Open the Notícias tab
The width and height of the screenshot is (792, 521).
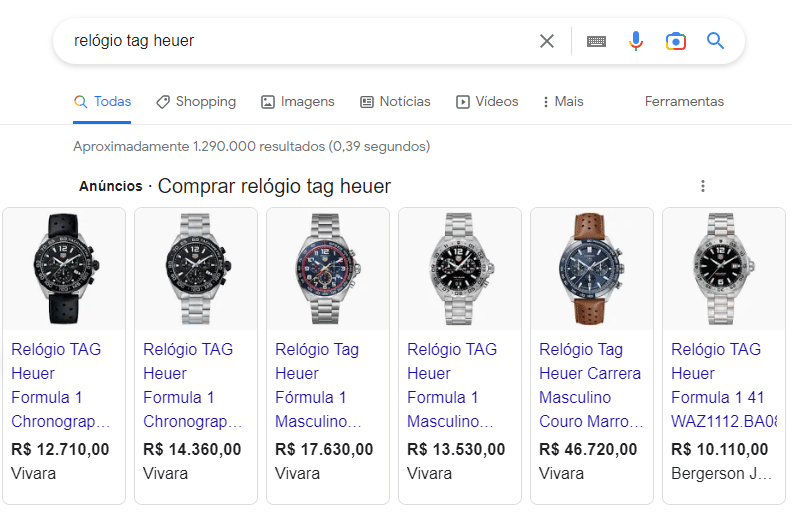pos(395,102)
